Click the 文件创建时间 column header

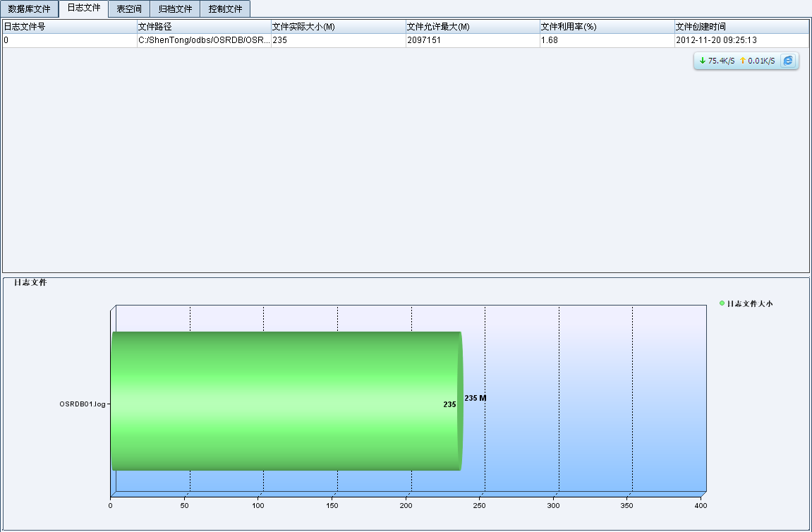pos(741,27)
